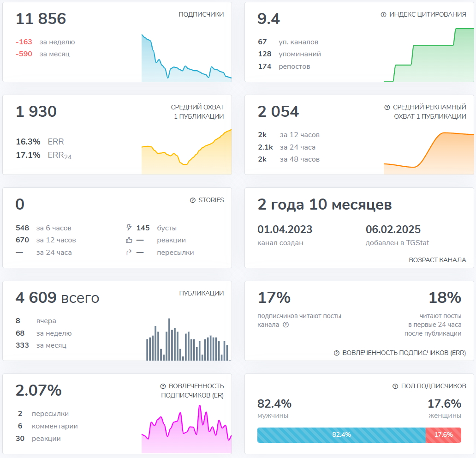
Task: Click the lightning bolt icon for бусты
Action: tap(129, 228)
